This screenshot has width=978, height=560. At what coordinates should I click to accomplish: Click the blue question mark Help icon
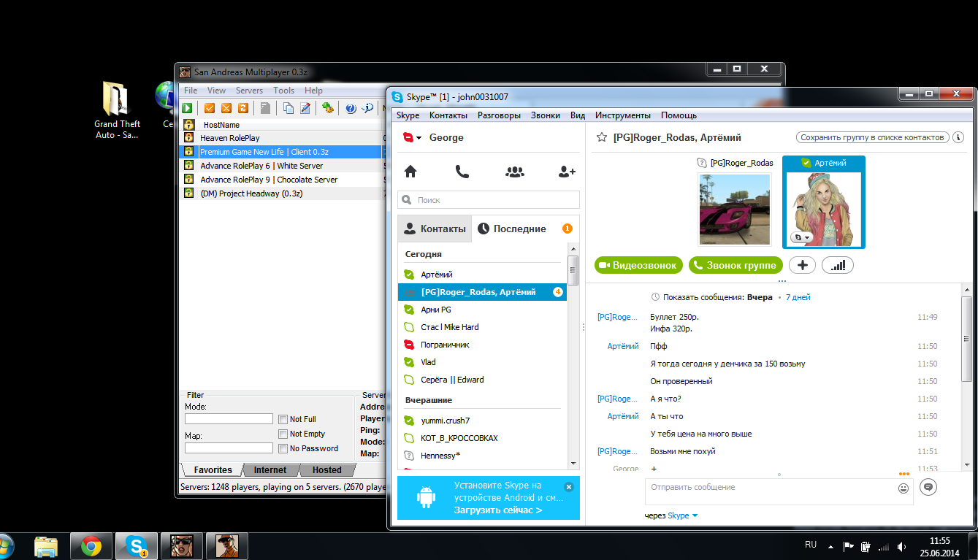tap(351, 108)
